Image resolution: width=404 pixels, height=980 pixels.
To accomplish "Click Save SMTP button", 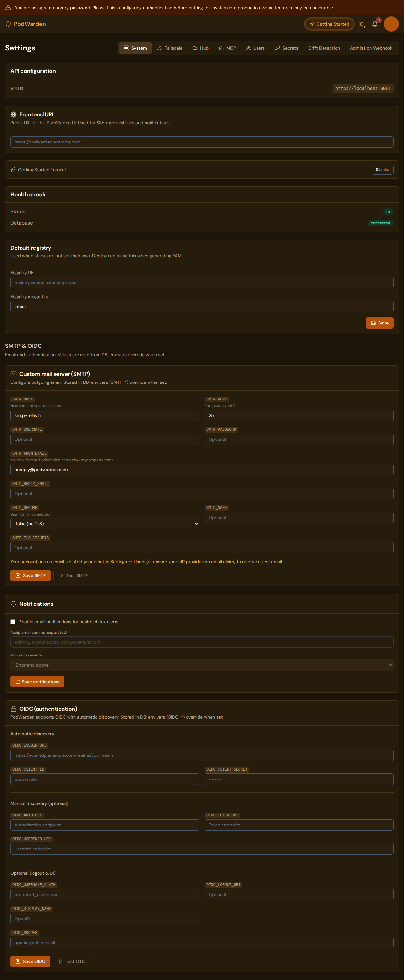I will (x=31, y=575).
